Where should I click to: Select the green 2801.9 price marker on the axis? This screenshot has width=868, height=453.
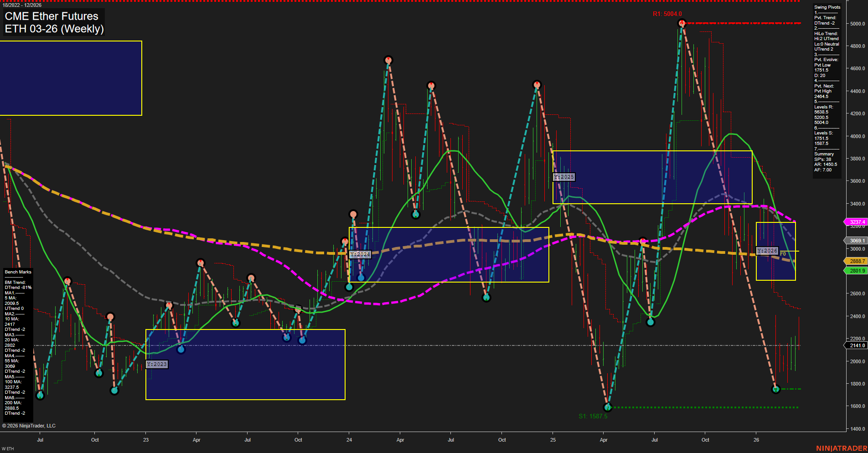click(x=856, y=271)
